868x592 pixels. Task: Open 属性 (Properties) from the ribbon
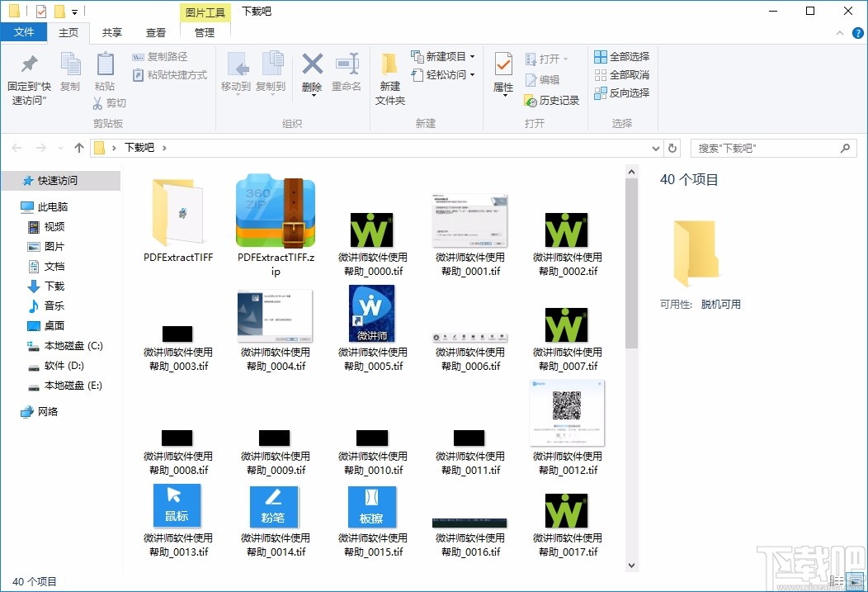[x=502, y=74]
